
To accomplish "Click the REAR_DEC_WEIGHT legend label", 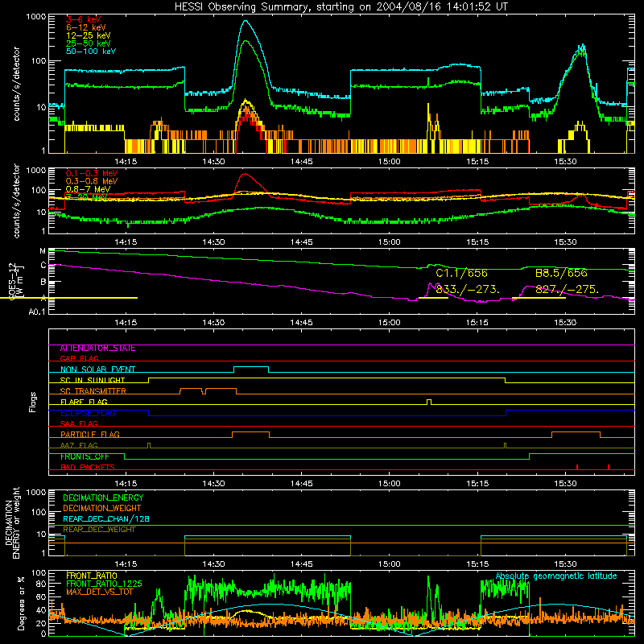I will [x=99, y=530].
